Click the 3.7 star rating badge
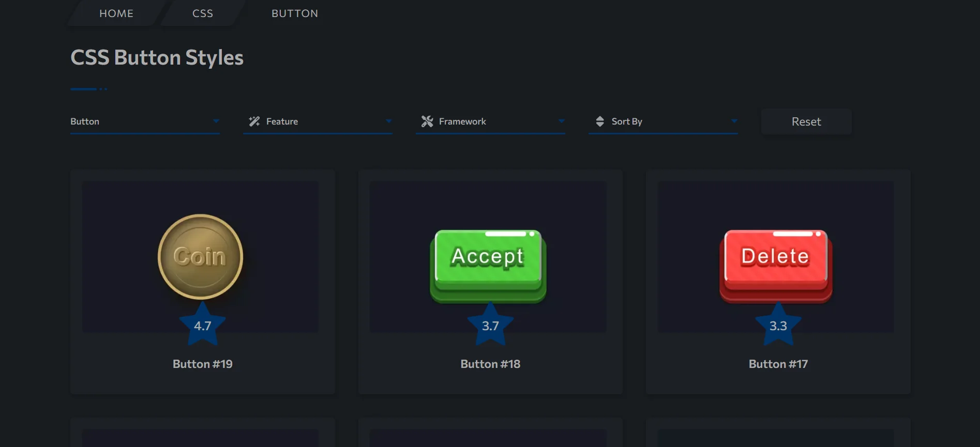980x447 pixels. (490, 325)
